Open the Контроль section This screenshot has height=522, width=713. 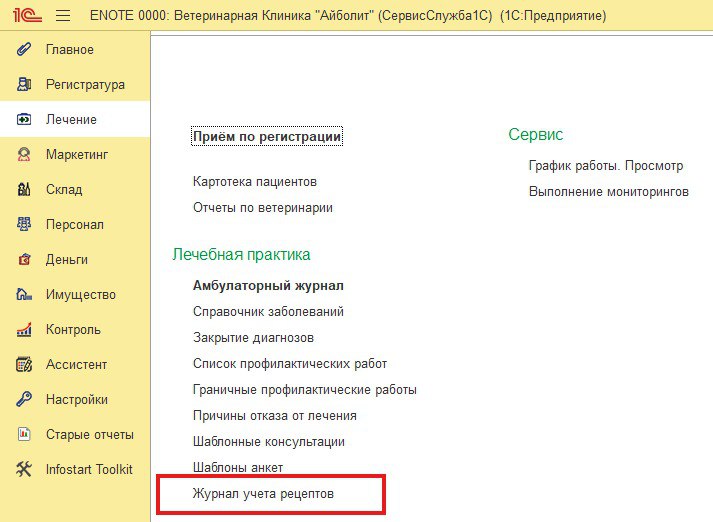coord(73,329)
